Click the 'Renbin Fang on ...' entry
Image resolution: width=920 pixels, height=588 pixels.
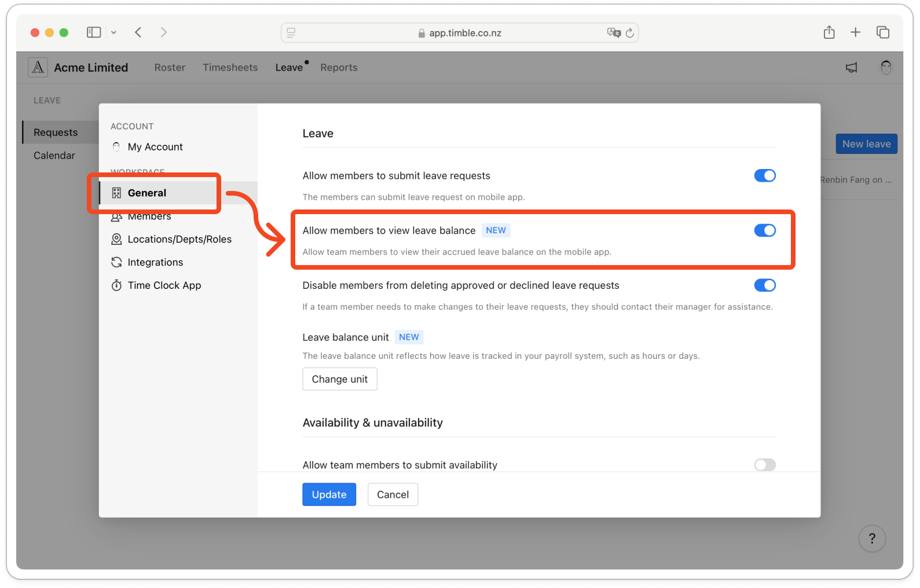click(x=856, y=180)
